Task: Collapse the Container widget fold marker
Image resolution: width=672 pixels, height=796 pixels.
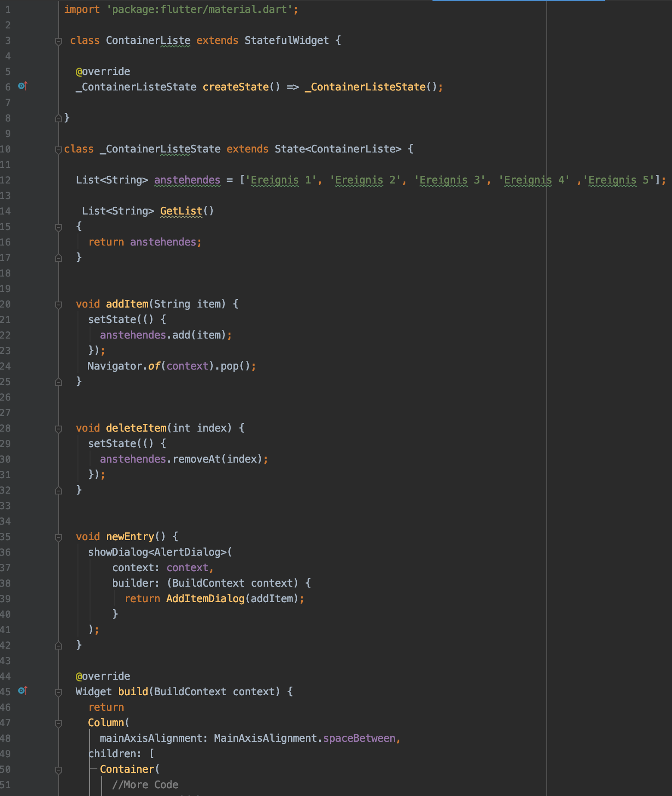Action: click(59, 770)
